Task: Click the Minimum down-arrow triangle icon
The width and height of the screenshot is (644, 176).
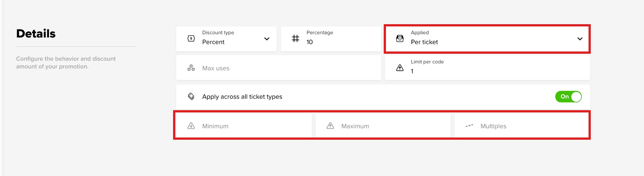Action: tap(191, 126)
